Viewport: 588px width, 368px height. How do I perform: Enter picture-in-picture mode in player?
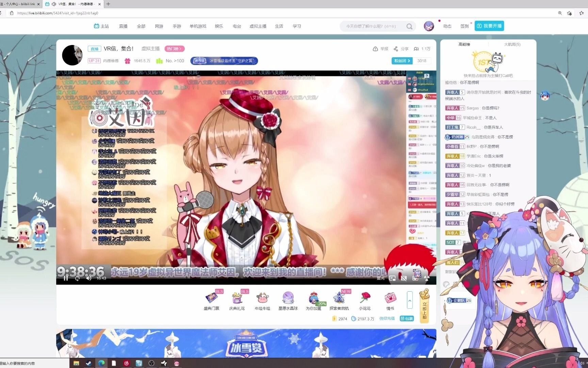coord(393,278)
